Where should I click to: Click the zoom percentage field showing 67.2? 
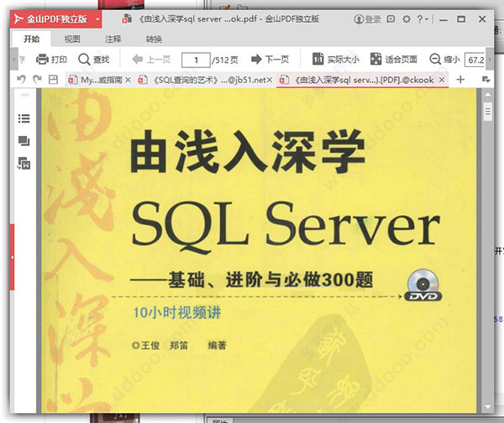(x=475, y=60)
